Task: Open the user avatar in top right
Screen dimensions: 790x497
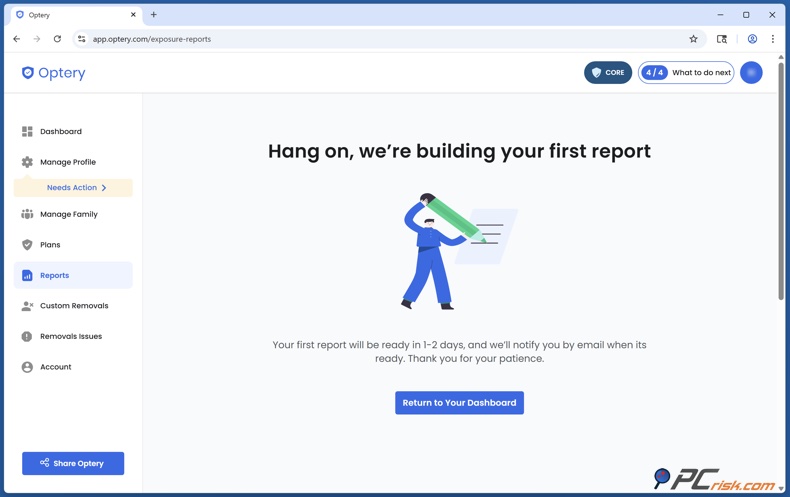Action: coord(751,73)
